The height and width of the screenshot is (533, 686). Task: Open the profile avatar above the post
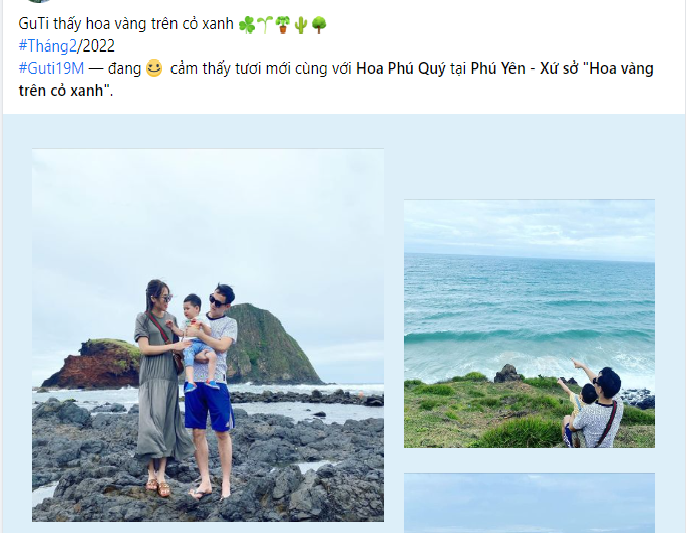(x=38, y=2)
